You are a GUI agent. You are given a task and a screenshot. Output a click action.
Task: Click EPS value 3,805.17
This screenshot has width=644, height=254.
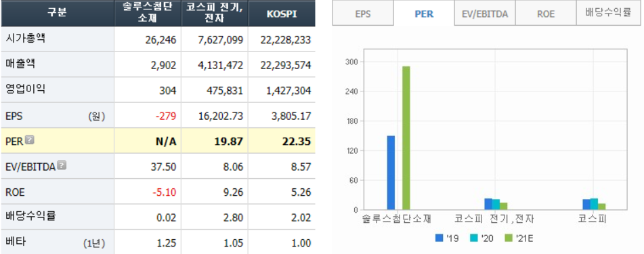[x=291, y=117]
